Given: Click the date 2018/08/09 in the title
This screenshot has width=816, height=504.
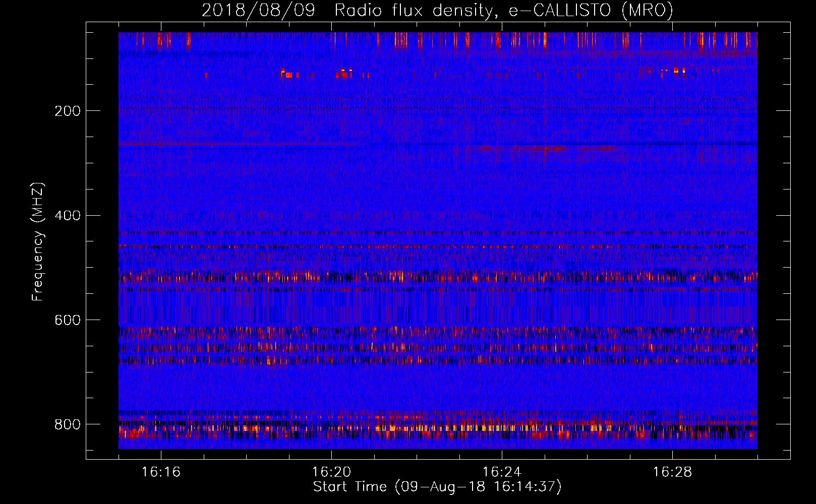Looking at the screenshot, I should 258,10.
